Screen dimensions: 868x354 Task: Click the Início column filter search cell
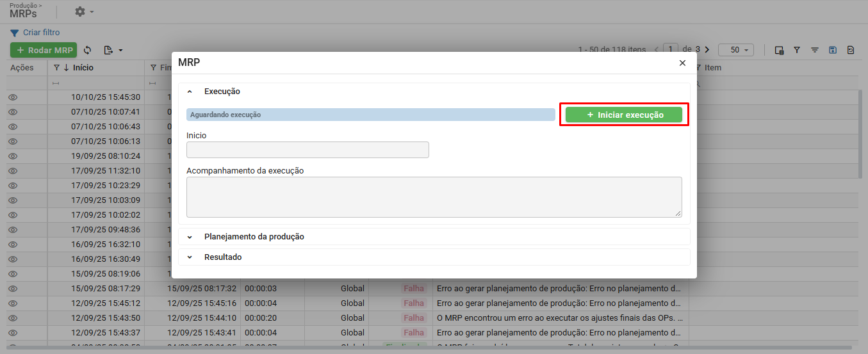[x=96, y=83]
